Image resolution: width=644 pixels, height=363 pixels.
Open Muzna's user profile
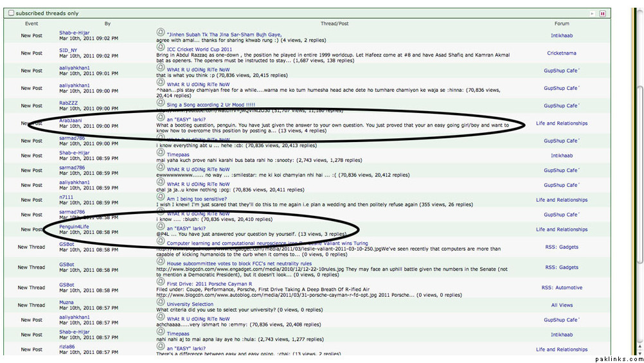click(x=67, y=302)
